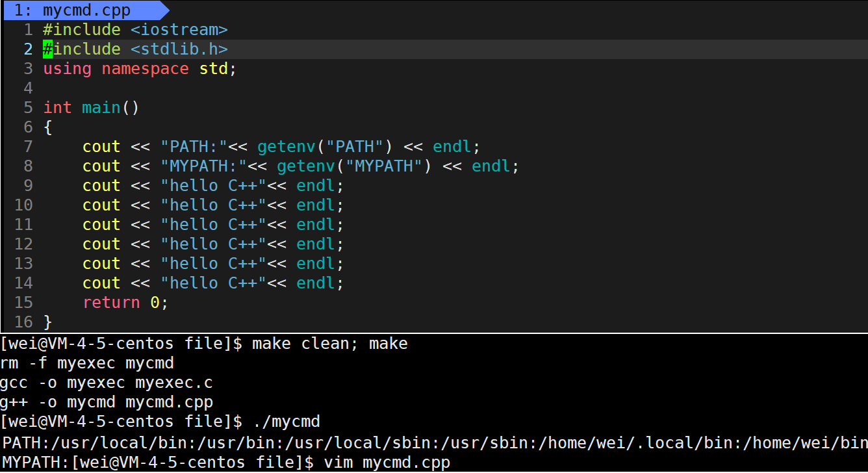Click 'rm -f myexec mycmd' output line
The image size is (868, 473).
click(x=87, y=363)
